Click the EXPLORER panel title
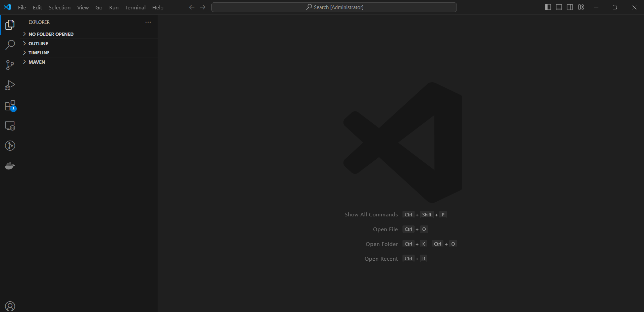 39,22
